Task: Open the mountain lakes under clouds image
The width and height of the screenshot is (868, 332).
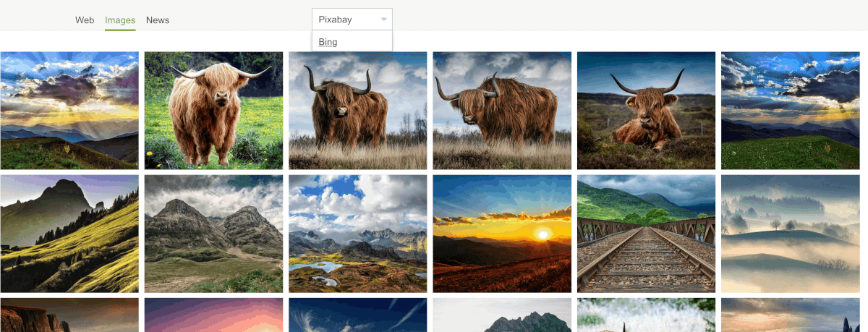Action: tap(358, 234)
